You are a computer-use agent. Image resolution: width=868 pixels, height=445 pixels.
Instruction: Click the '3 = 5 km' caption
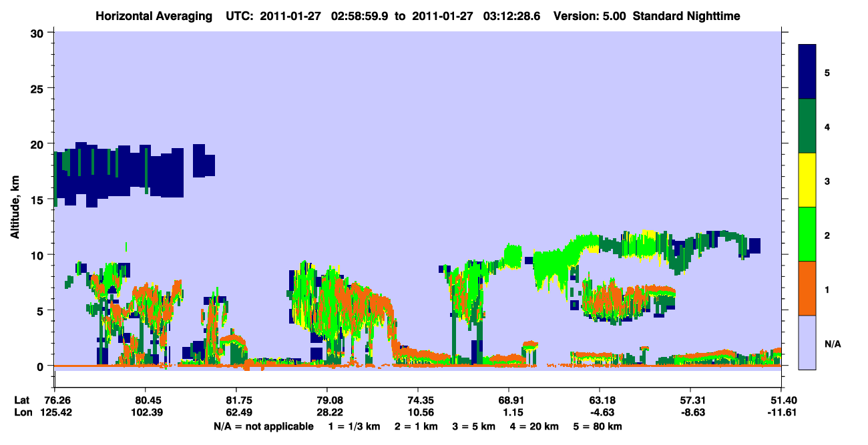coord(474,426)
